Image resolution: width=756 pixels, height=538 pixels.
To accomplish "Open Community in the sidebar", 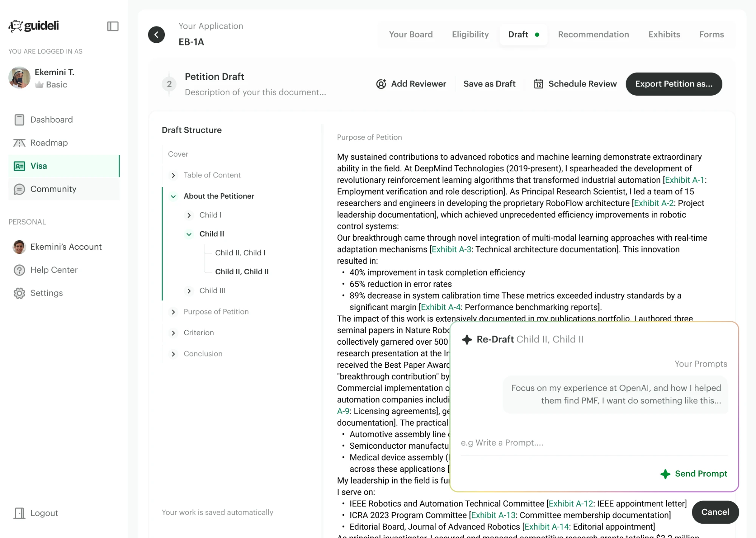I will click(x=64, y=189).
